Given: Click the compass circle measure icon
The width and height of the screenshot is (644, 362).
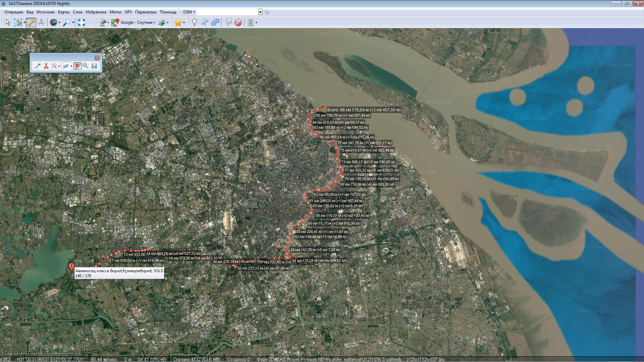Looking at the screenshot, I should [41, 22].
